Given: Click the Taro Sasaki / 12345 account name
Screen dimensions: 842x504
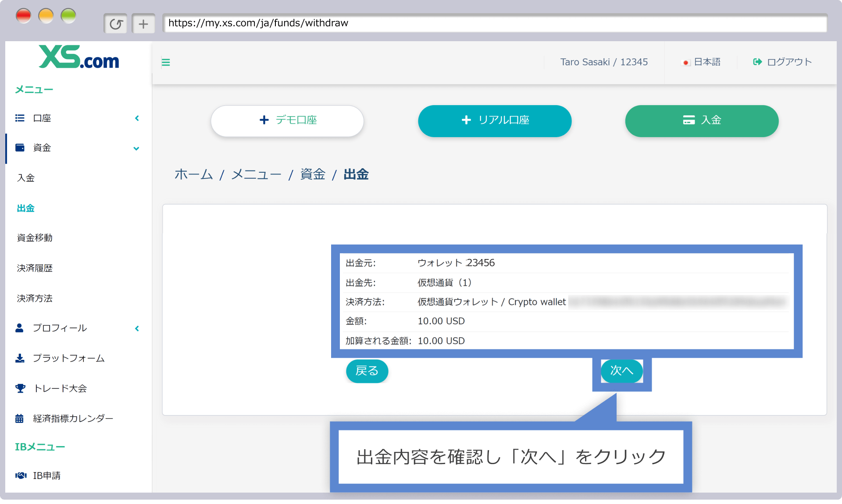Looking at the screenshot, I should tap(604, 62).
